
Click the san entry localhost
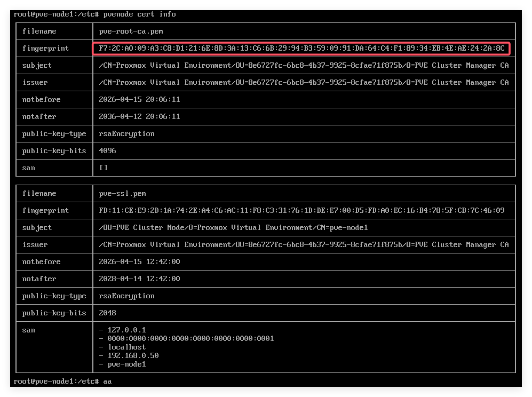click(x=126, y=347)
